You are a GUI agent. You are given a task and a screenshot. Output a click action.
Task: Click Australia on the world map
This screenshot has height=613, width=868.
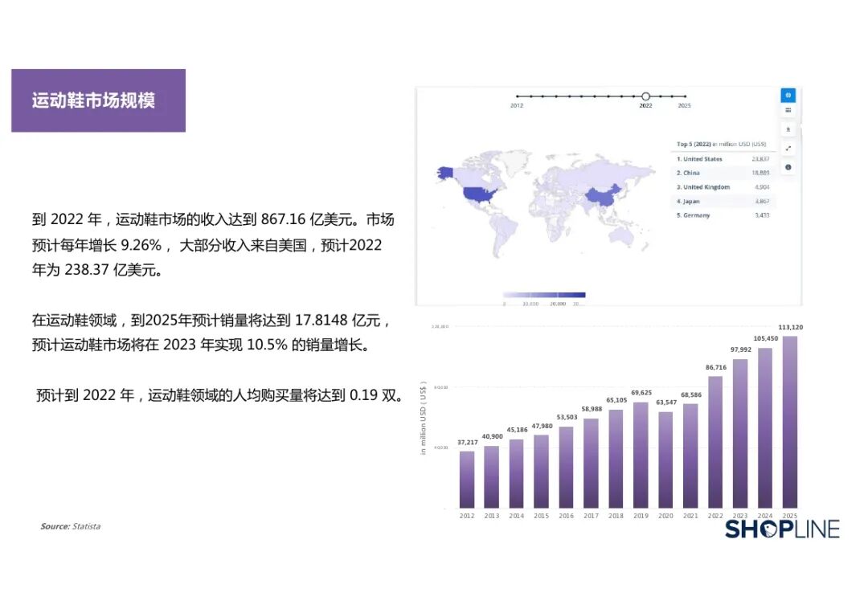[621, 236]
